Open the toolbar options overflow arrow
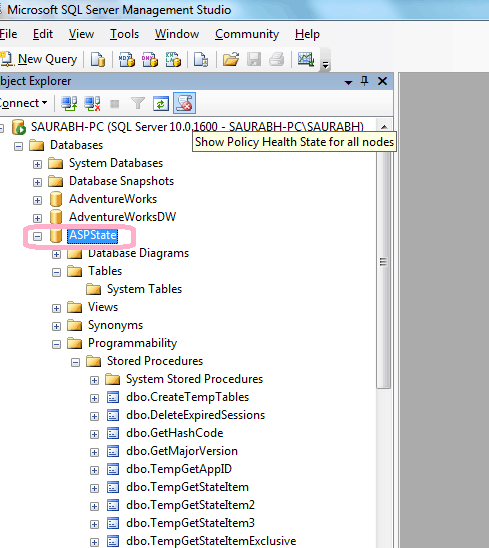 [x=325, y=65]
